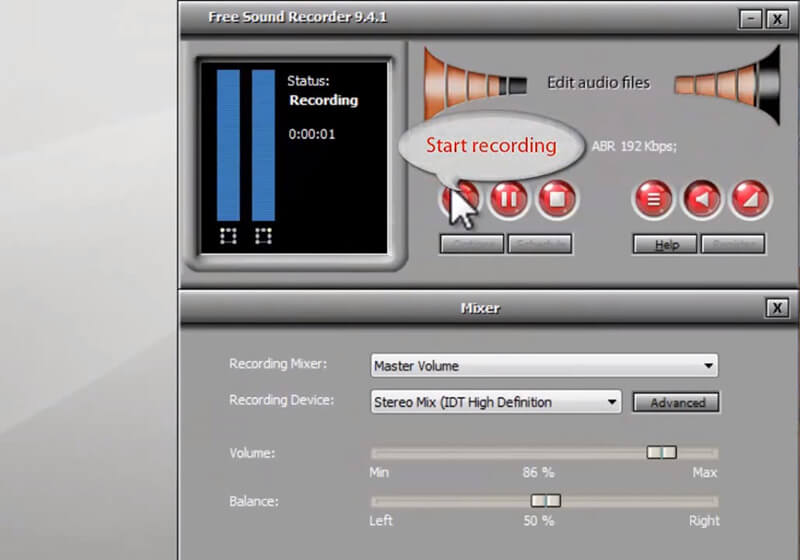Click the Max label under Volume

(x=705, y=472)
